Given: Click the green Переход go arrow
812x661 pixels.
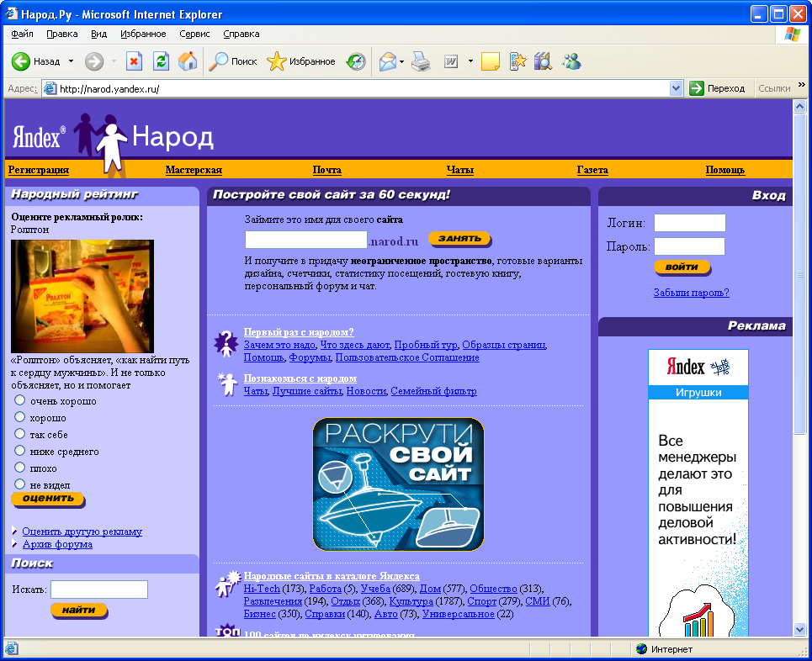Looking at the screenshot, I should 697,88.
